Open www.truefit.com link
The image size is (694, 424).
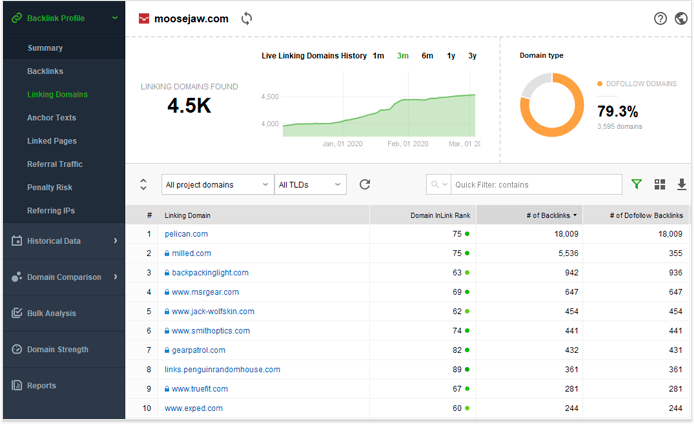200,389
